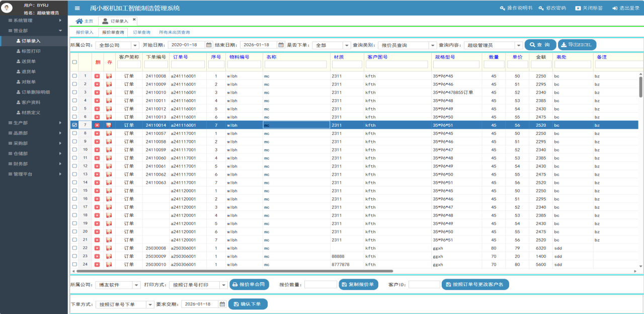
Task: Click the 查询 search button
Action: pyautogui.click(x=540, y=45)
